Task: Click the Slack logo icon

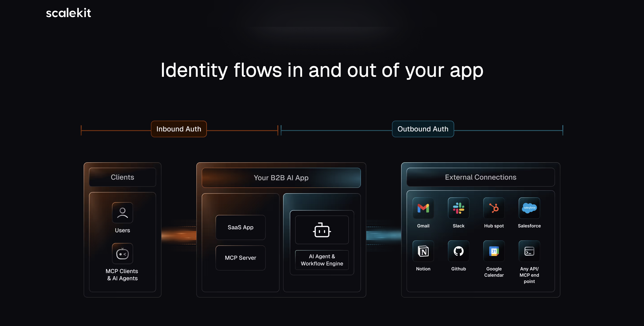Action: tap(458, 208)
